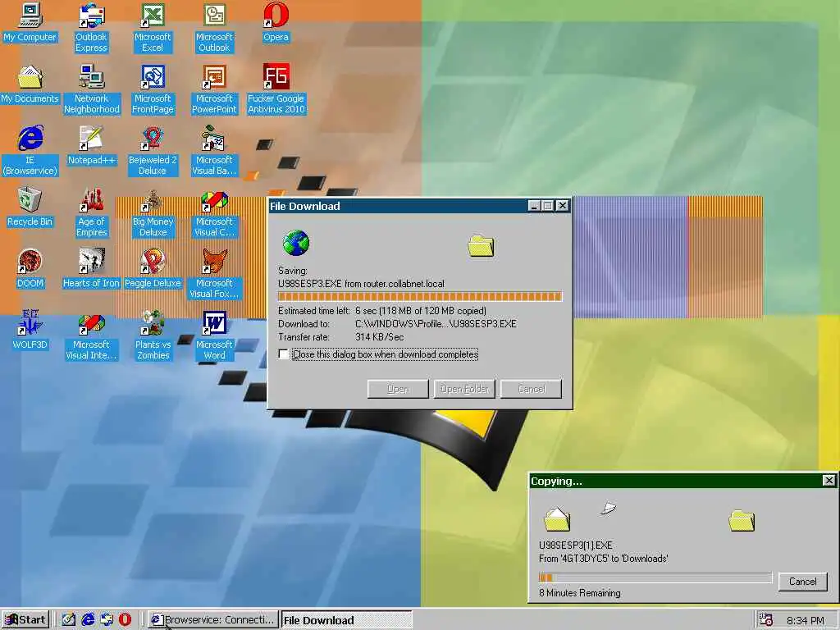Close the Copying dialog

pos(829,481)
